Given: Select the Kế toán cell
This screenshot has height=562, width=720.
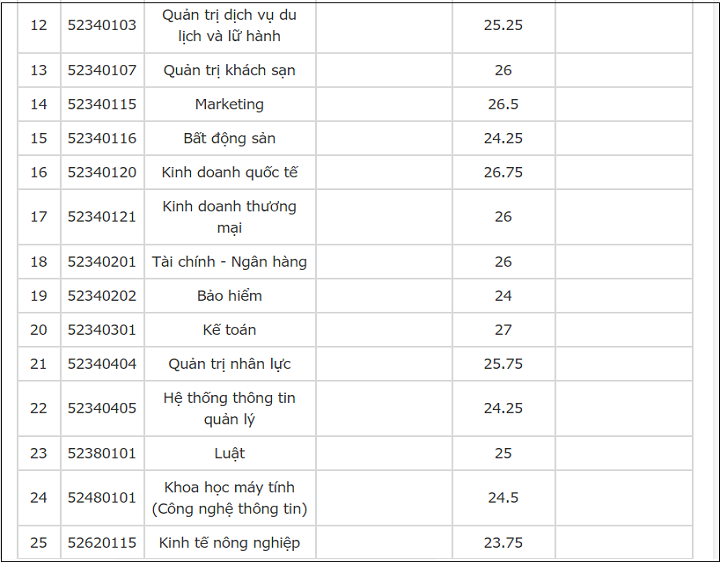Looking at the screenshot, I should click(229, 330).
